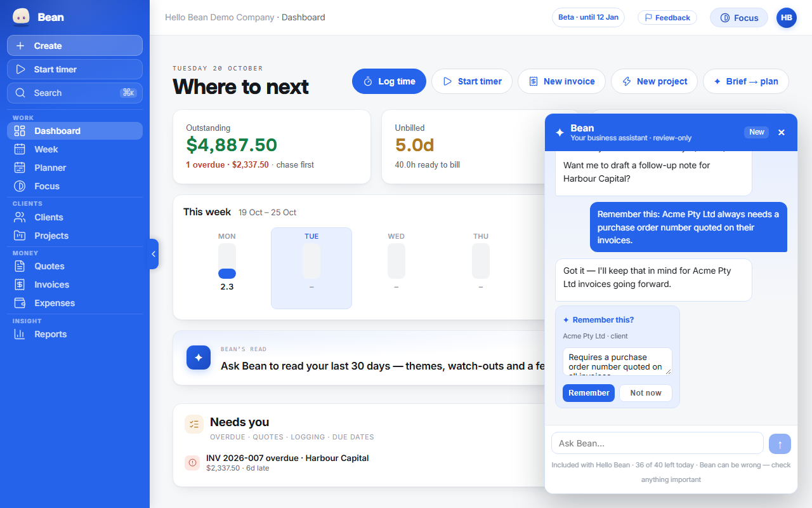
Task: Create a New invoice
Action: point(561,81)
